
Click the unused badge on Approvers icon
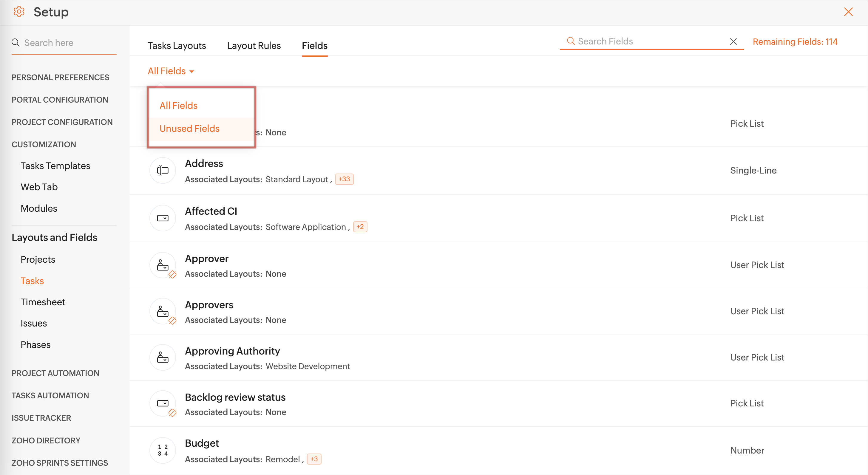172,321
